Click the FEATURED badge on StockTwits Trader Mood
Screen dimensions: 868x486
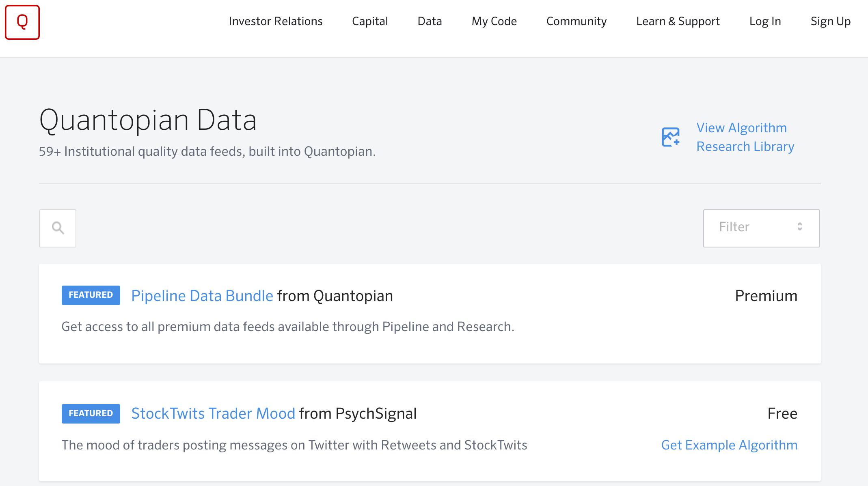pos(91,413)
